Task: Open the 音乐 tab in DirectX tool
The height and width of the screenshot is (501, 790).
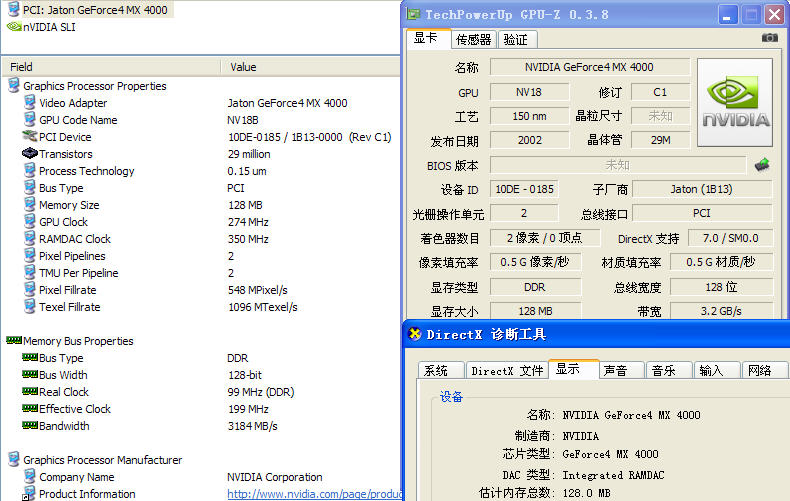Action: point(669,370)
